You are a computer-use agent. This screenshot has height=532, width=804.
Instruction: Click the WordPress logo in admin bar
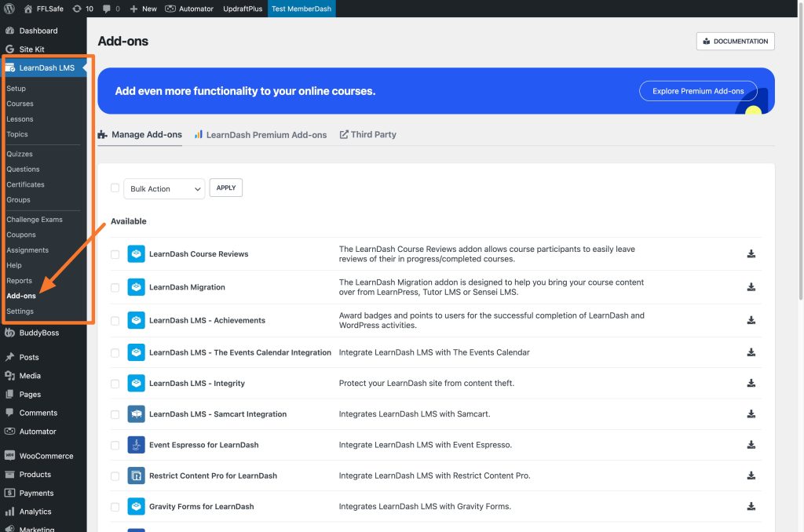click(x=9, y=9)
